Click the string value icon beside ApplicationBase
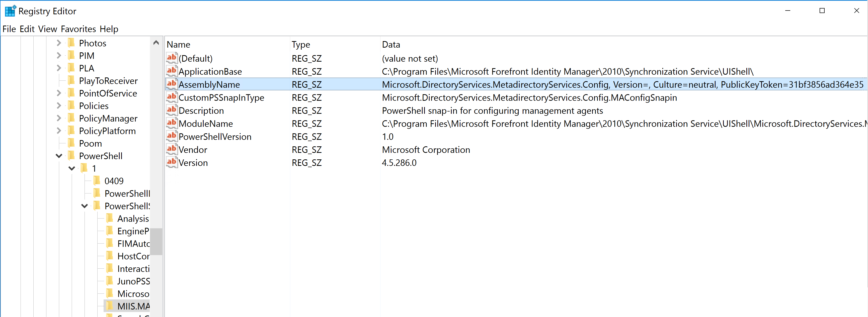The width and height of the screenshot is (868, 317). point(172,71)
